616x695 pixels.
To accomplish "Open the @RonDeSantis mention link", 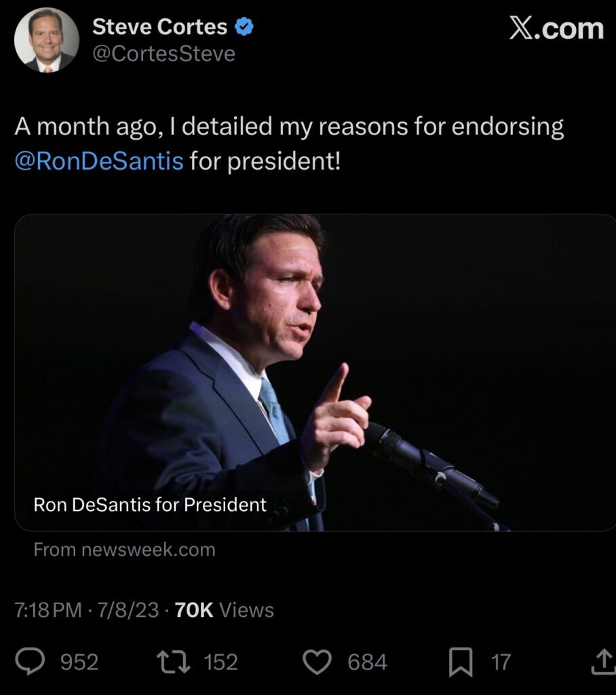I will pos(99,162).
